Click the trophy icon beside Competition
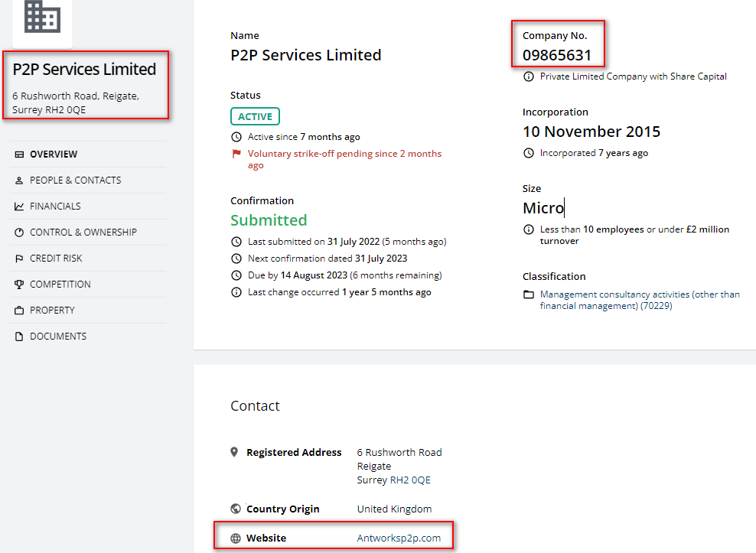Viewport: 756px width, 553px height. pos(19,285)
